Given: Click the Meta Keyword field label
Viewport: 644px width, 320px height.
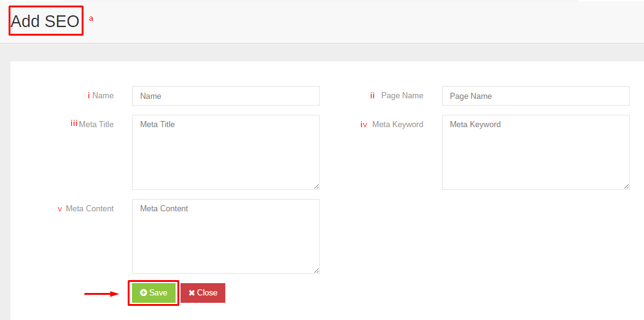Looking at the screenshot, I should click(x=398, y=124).
